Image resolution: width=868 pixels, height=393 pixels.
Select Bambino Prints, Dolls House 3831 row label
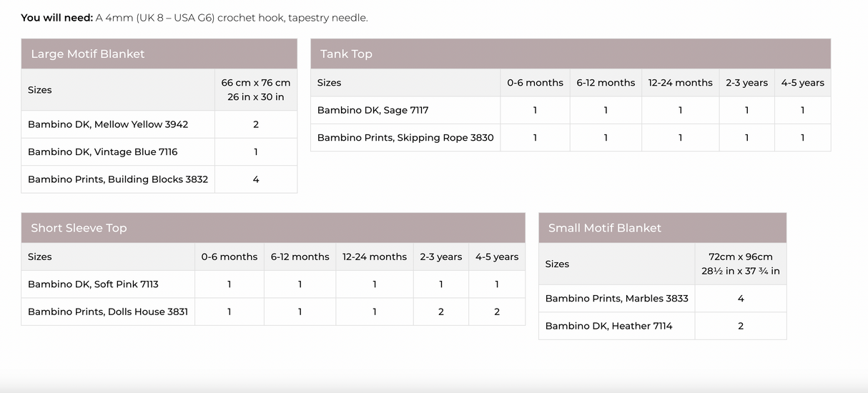click(x=108, y=312)
